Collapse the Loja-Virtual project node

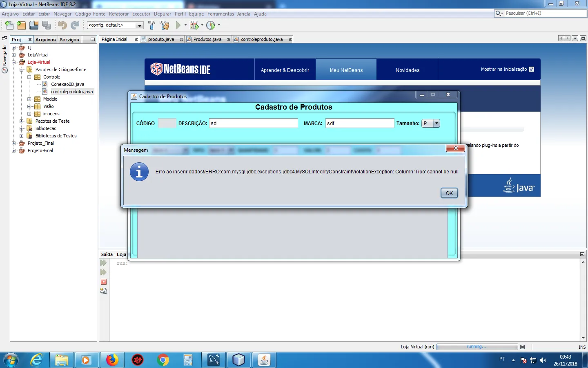pos(13,62)
